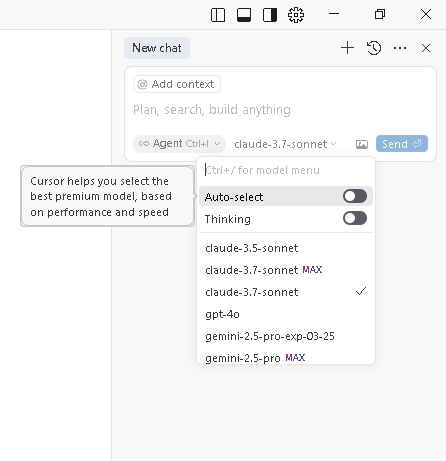Open more actions ellipsis in chat header
446x461 pixels.
coord(400,48)
